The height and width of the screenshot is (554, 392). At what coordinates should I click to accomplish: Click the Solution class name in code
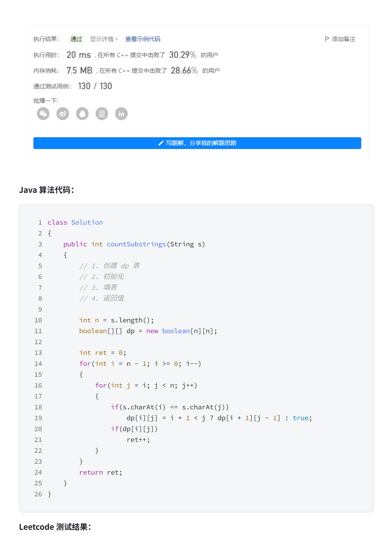point(87,222)
